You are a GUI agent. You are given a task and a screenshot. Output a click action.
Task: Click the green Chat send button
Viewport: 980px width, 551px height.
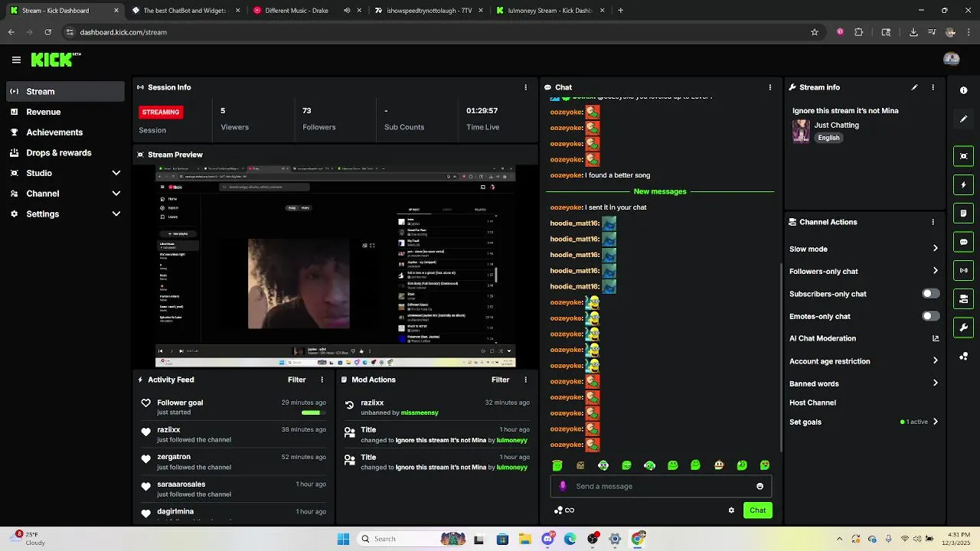[x=757, y=510]
